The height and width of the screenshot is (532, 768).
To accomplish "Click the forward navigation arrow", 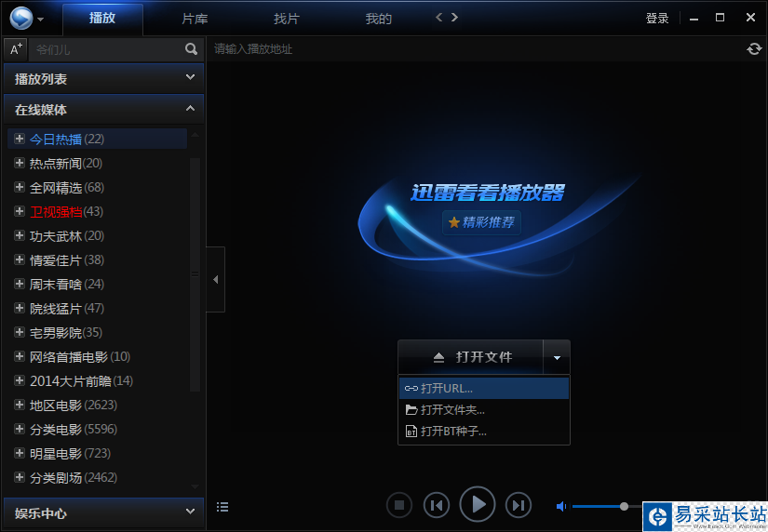I will [x=454, y=18].
